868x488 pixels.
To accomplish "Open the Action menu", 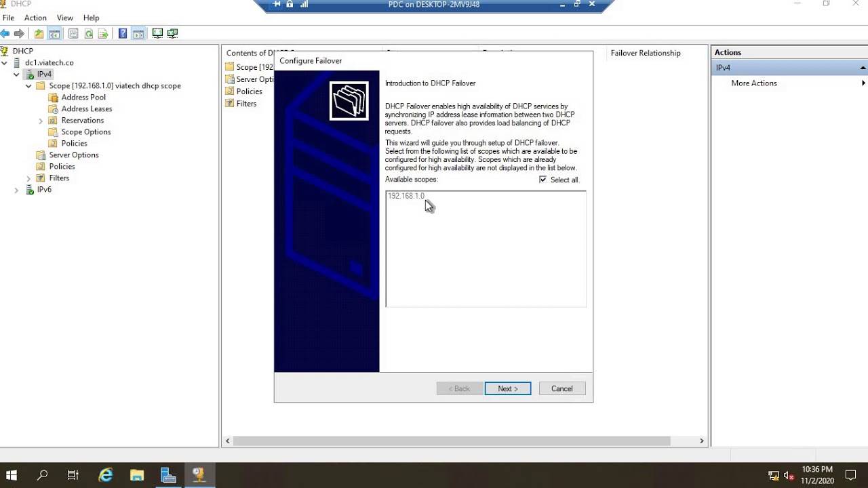I will coord(35,18).
